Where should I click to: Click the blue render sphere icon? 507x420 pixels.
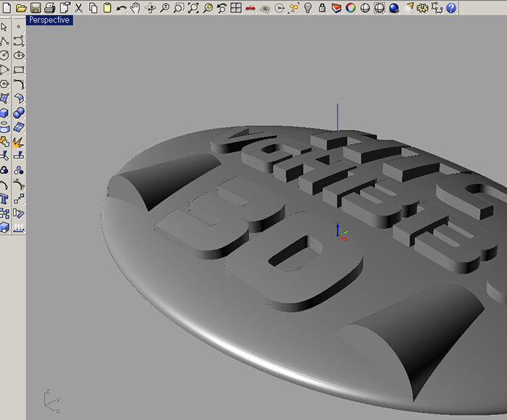click(x=394, y=8)
